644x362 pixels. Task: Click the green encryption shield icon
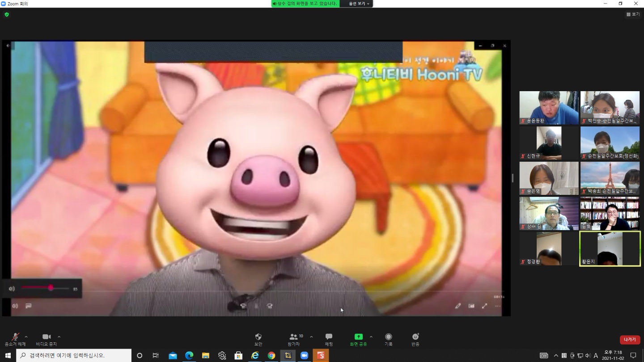point(7,14)
